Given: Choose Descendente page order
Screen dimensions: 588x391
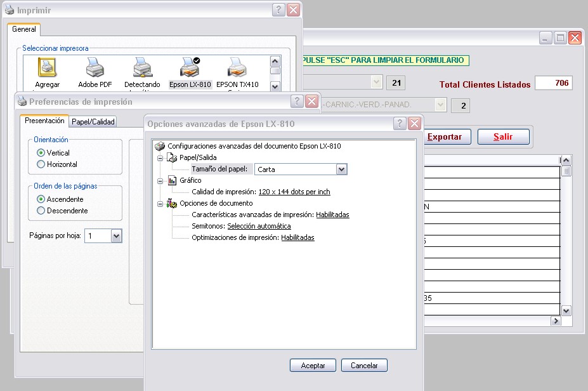Looking at the screenshot, I should [41, 211].
